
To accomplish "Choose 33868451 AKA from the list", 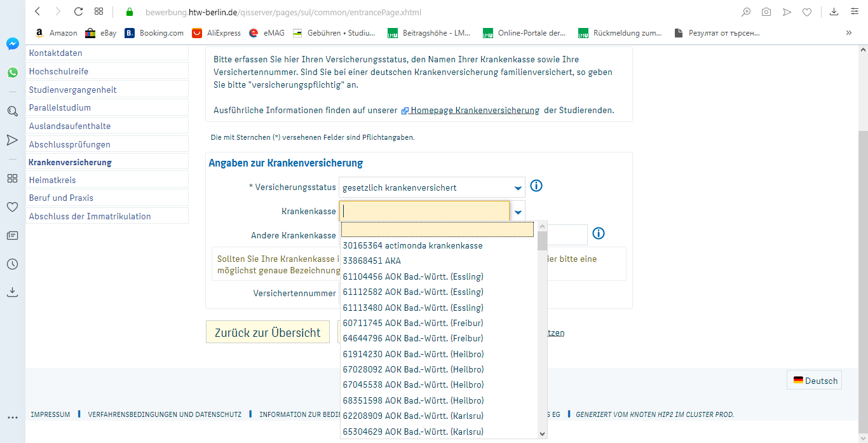I will 372,261.
